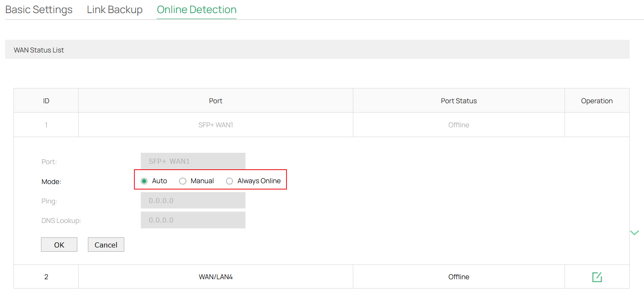Viewport: 644px width, 308px height.
Task: Select row ID 1 in the table
Action: (46, 124)
